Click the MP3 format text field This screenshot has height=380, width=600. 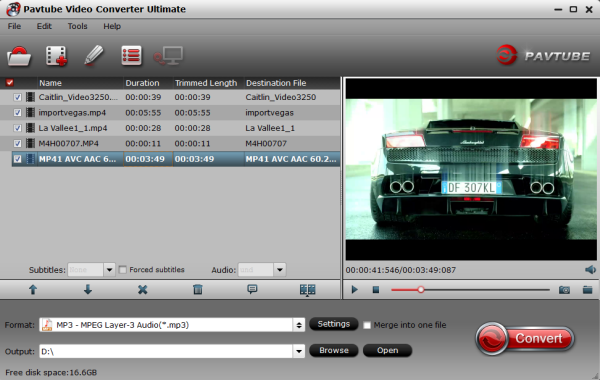click(x=166, y=325)
